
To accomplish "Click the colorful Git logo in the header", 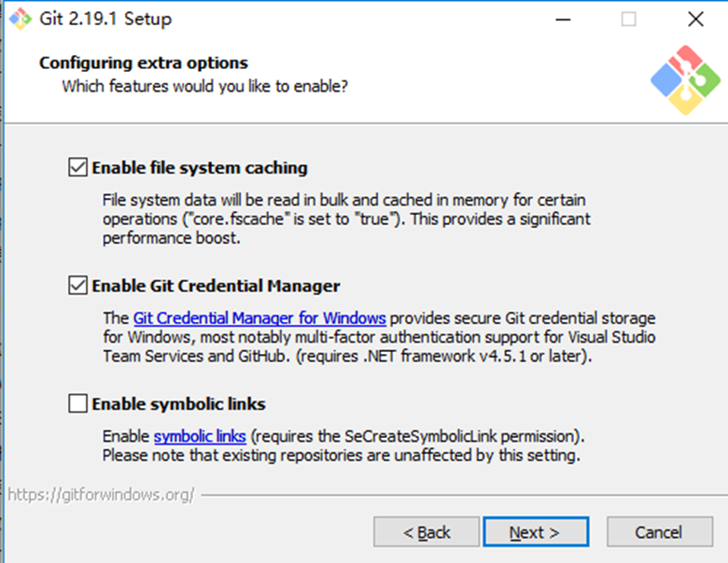I will click(686, 80).
